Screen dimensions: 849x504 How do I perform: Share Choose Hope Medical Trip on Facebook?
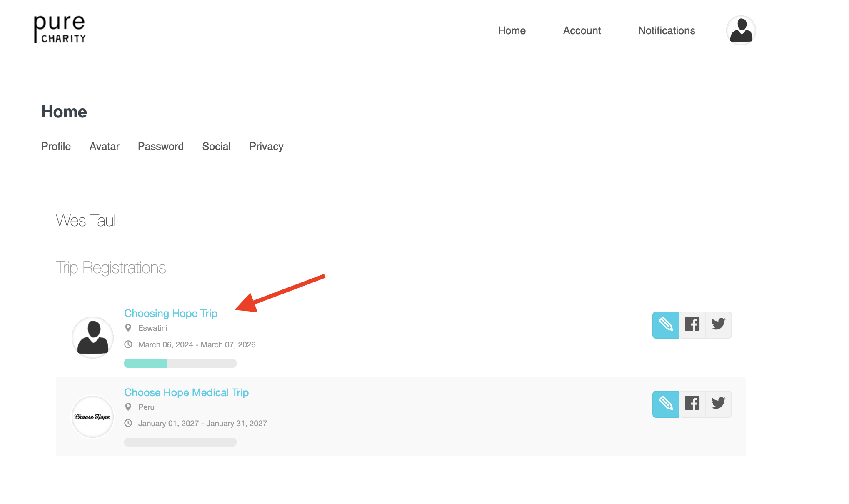pos(692,404)
